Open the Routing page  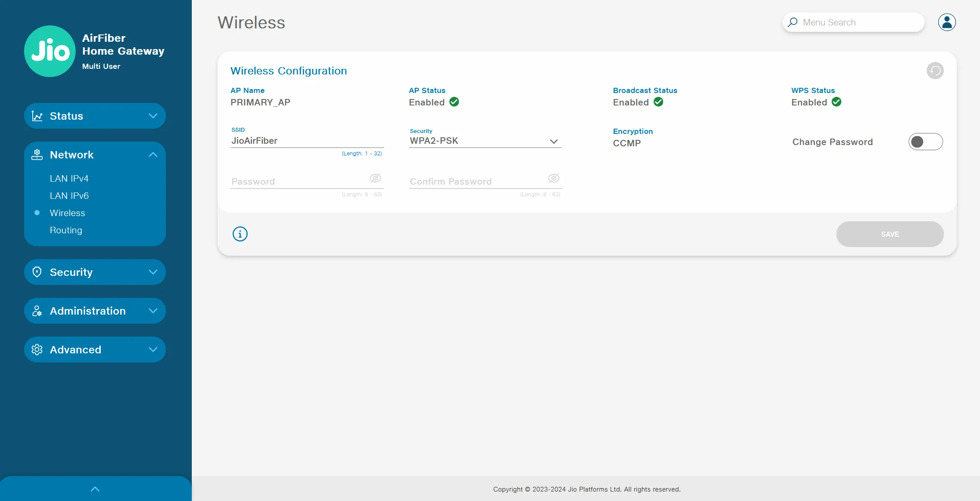click(x=66, y=230)
